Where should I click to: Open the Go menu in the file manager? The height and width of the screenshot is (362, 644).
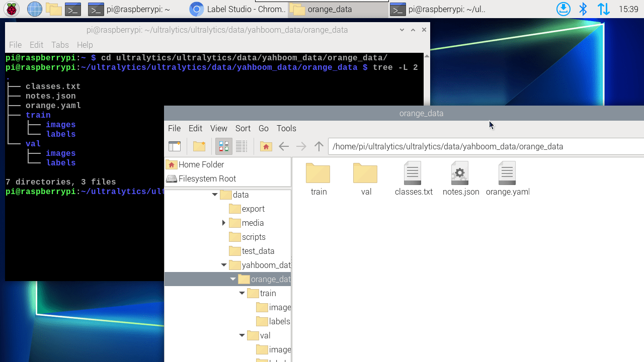264,128
